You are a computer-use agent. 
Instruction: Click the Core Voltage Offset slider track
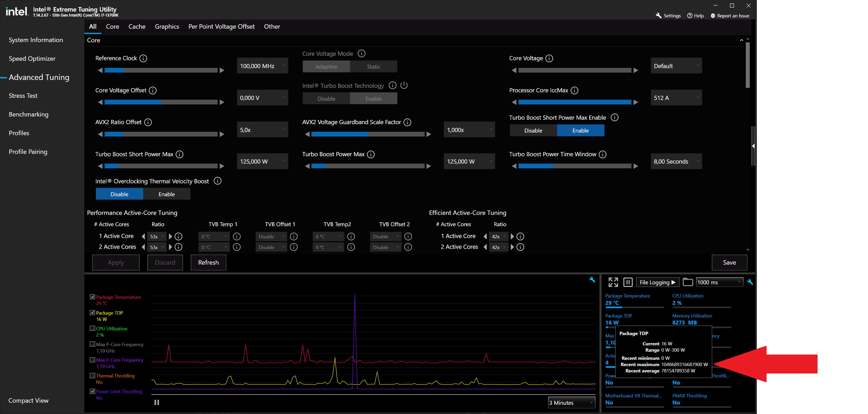click(x=161, y=102)
